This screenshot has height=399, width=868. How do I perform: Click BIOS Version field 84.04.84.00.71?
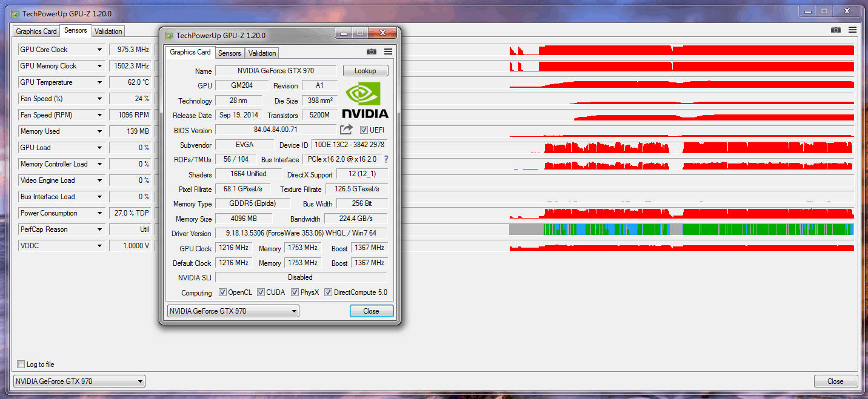point(276,130)
